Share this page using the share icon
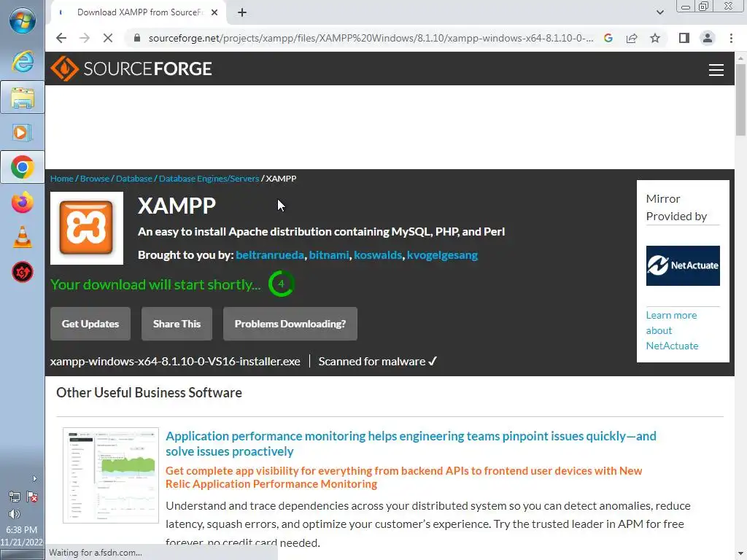 632,38
